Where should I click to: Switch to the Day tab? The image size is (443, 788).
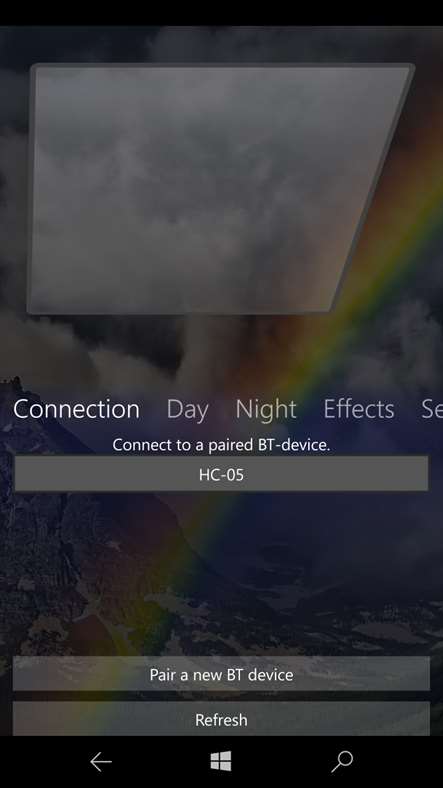[x=188, y=409]
